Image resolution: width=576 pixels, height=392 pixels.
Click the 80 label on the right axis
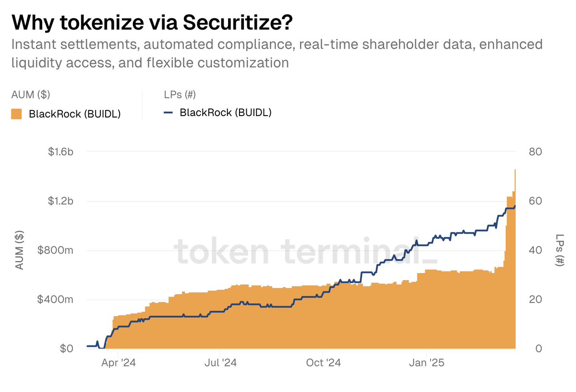(x=535, y=152)
